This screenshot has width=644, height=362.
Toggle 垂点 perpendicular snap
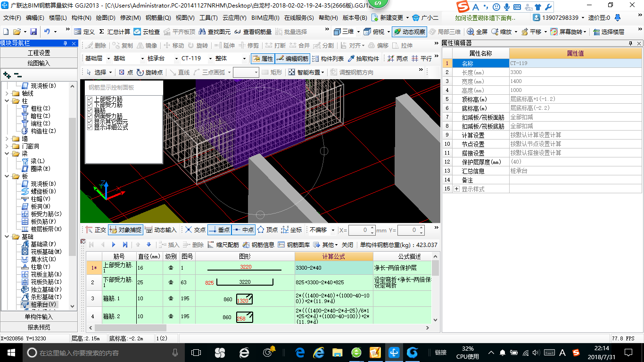(219, 230)
